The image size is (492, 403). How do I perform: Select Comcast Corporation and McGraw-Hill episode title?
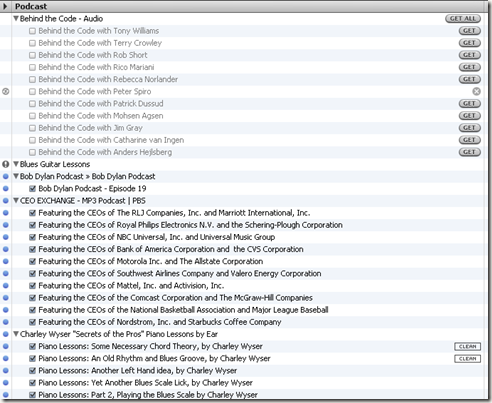pos(175,298)
